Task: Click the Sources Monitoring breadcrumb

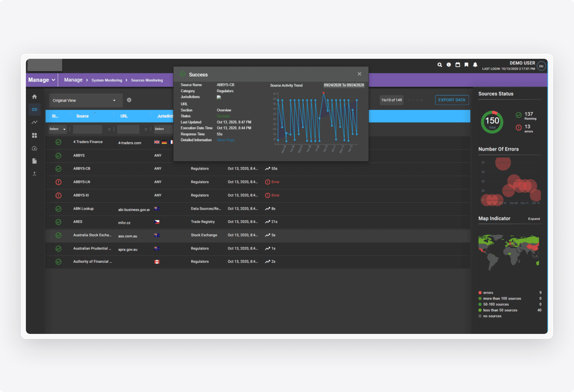Action: coord(147,80)
